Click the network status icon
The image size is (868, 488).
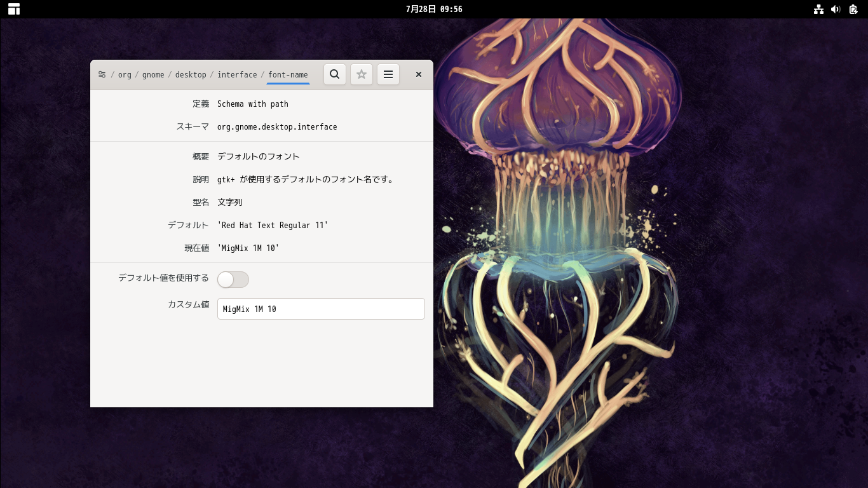[818, 9]
